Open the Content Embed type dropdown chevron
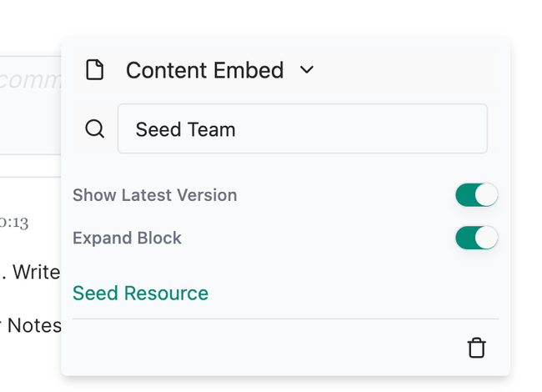This screenshot has height=392, width=542. 307,70
